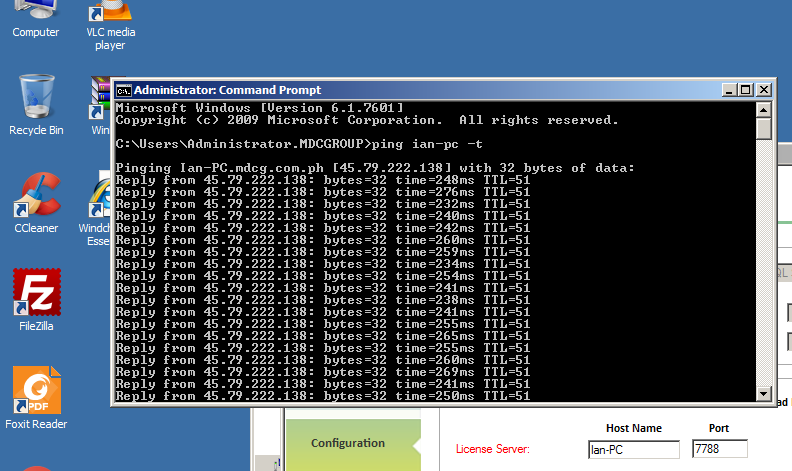Open Command Prompt system menu icon

[124, 90]
